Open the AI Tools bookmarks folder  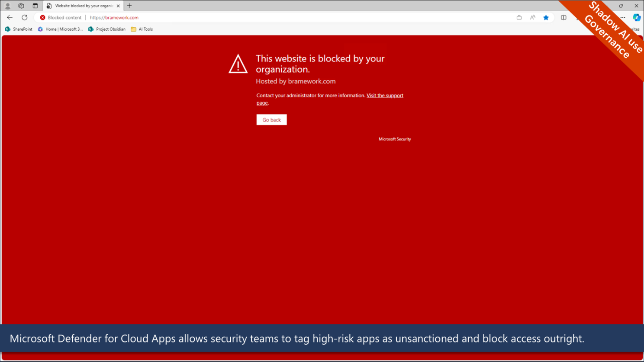[x=142, y=29]
